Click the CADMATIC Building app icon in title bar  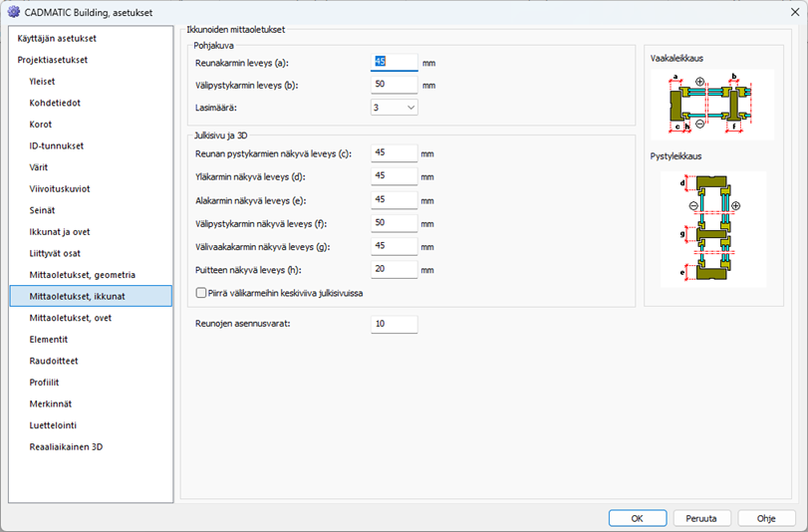[14, 11]
